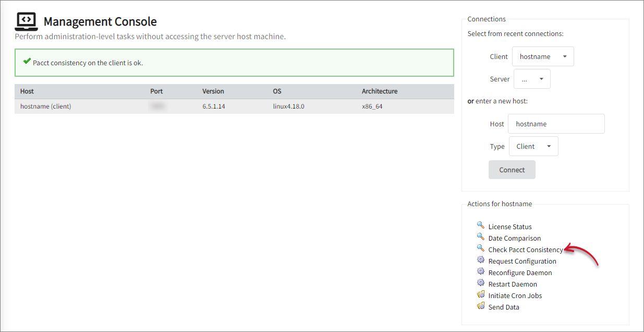Open the Client recent connections dropdown
The height and width of the screenshot is (332, 644).
[x=543, y=56]
